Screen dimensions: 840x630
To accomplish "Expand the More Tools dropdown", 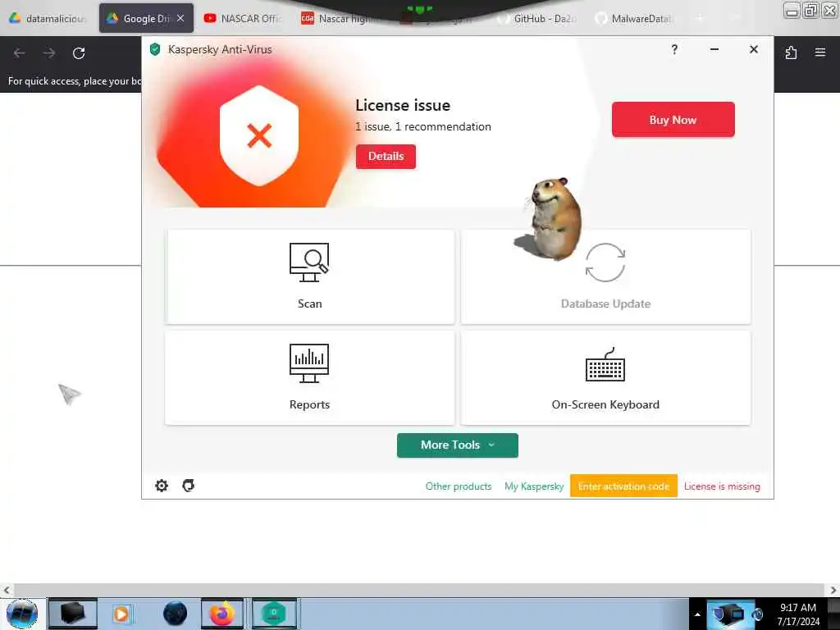I will pyautogui.click(x=457, y=445).
